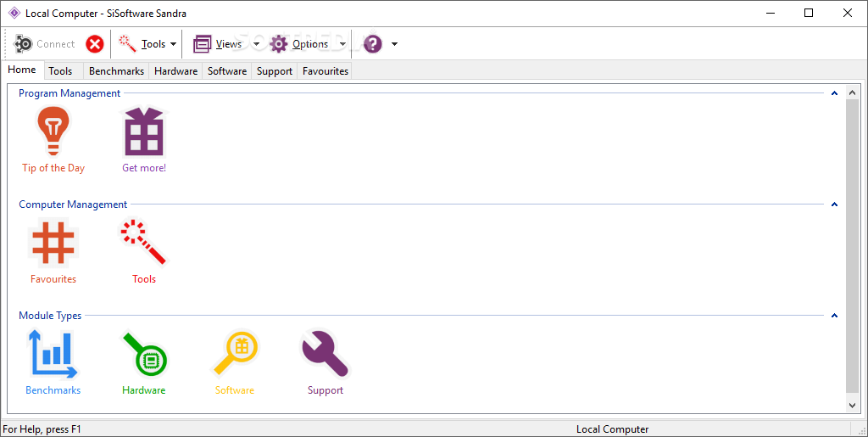Maximize the Sandra window

coord(809,13)
